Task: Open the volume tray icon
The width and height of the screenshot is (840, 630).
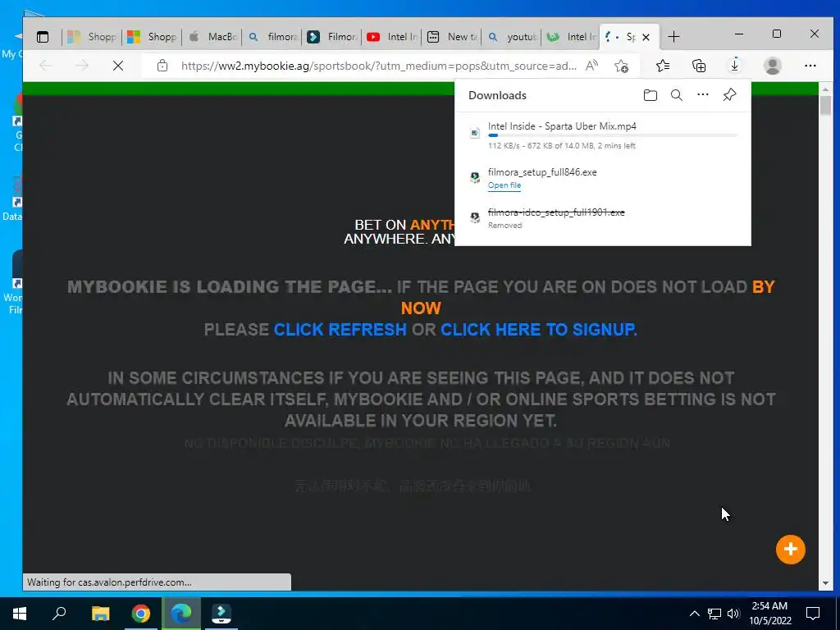Action: [x=733, y=614]
